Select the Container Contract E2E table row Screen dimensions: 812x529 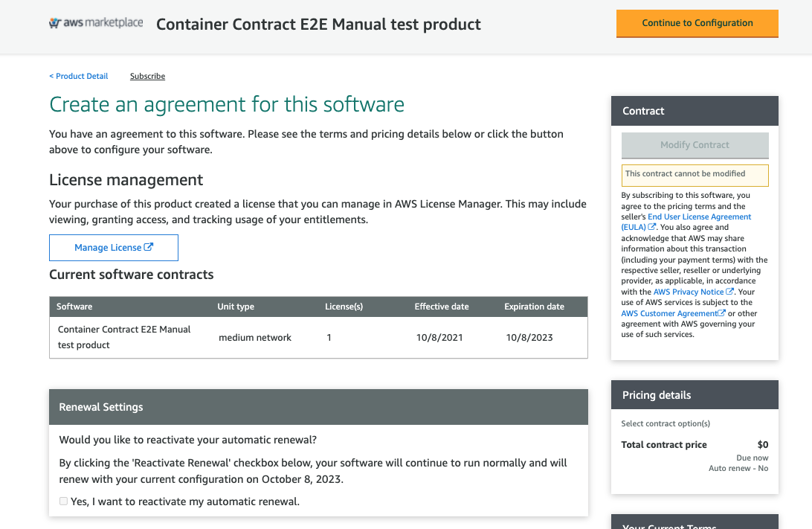318,337
